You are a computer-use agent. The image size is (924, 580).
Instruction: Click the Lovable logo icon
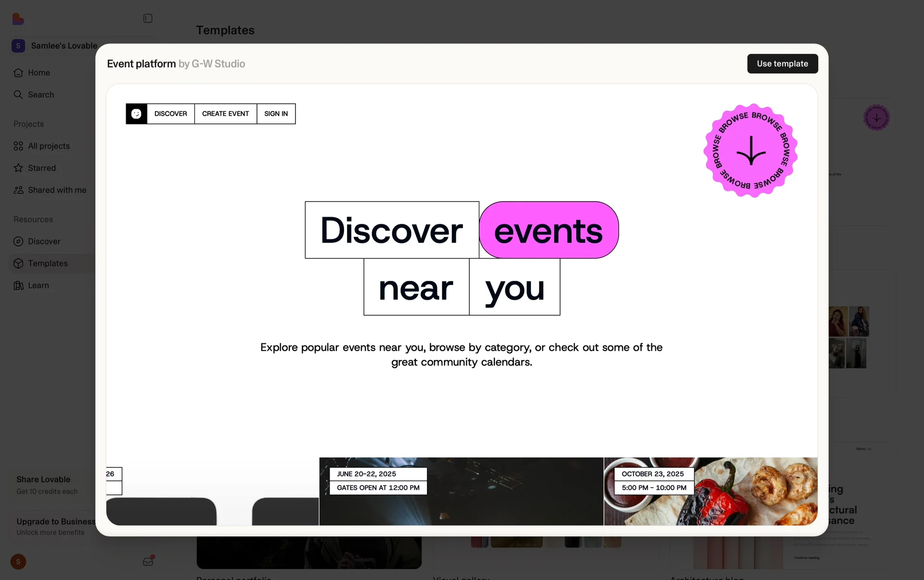[x=18, y=19]
